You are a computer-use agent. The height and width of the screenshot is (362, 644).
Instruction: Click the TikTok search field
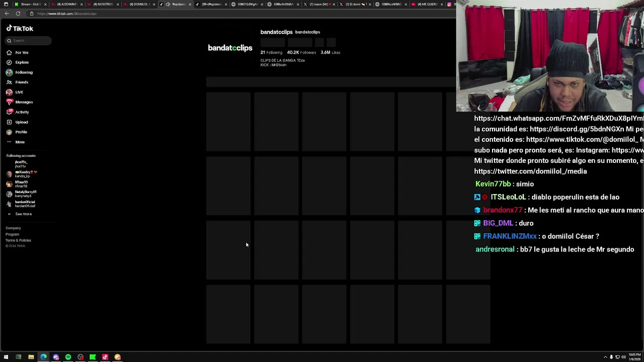pos(29,41)
